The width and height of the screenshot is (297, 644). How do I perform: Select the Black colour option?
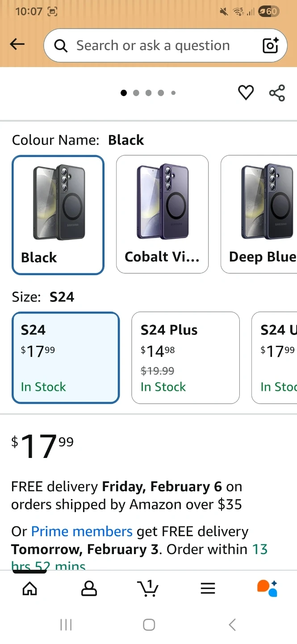[58, 215]
